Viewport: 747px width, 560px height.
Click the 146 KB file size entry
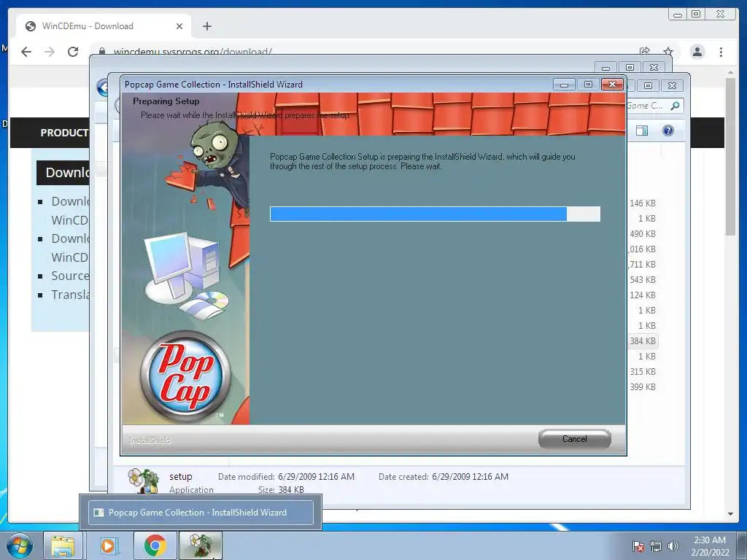click(643, 203)
